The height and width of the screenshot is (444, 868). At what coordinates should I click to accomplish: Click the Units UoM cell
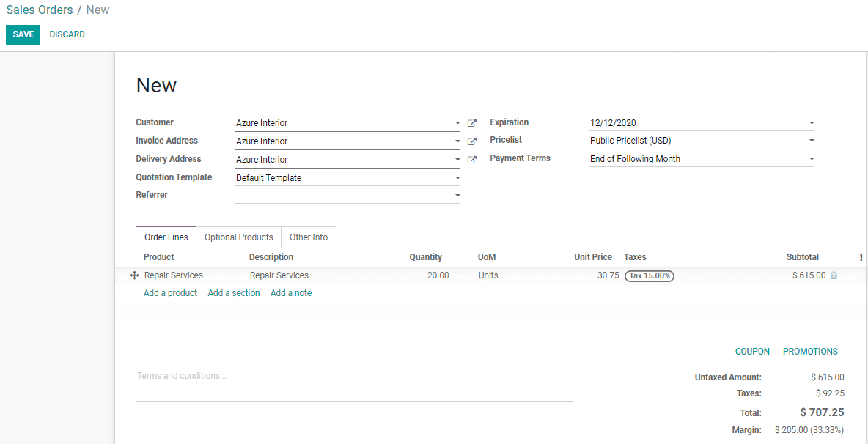488,275
